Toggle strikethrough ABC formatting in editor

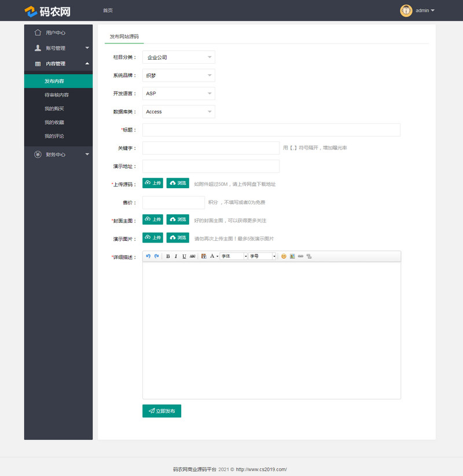pyautogui.click(x=192, y=256)
